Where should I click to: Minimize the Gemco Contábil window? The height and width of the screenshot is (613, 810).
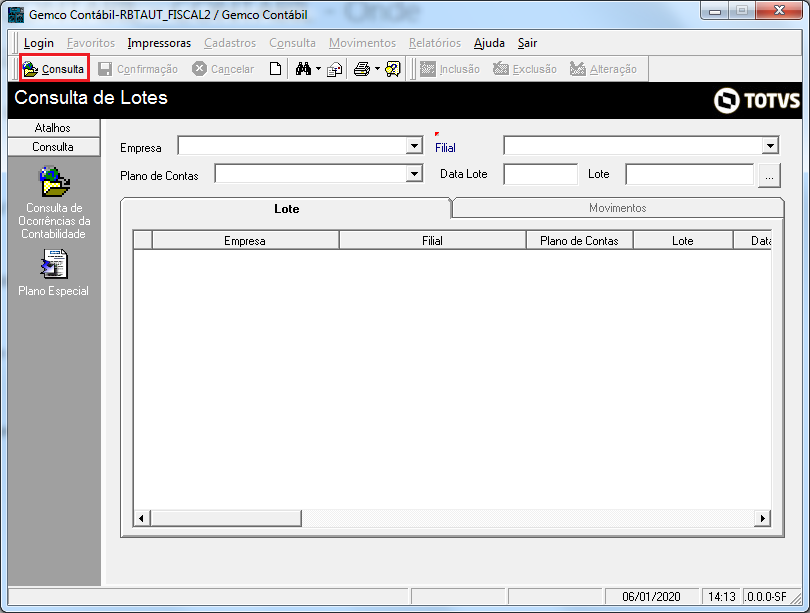[x=715, y=11]
